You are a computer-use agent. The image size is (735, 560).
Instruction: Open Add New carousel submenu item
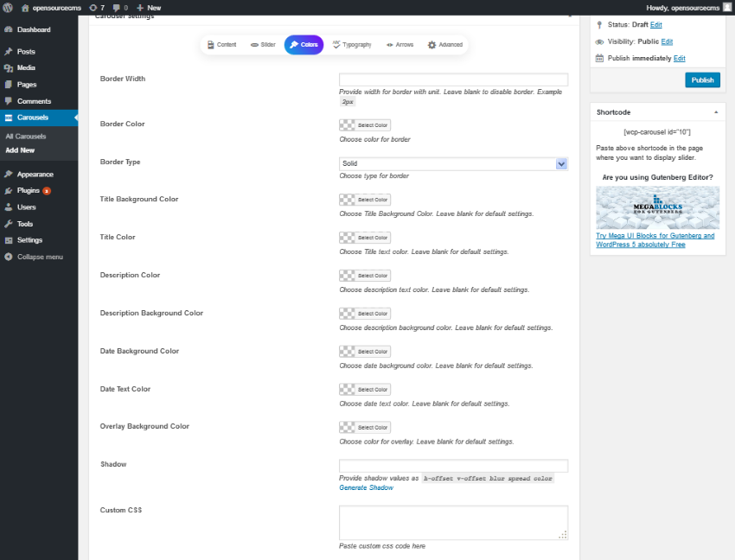20,150
